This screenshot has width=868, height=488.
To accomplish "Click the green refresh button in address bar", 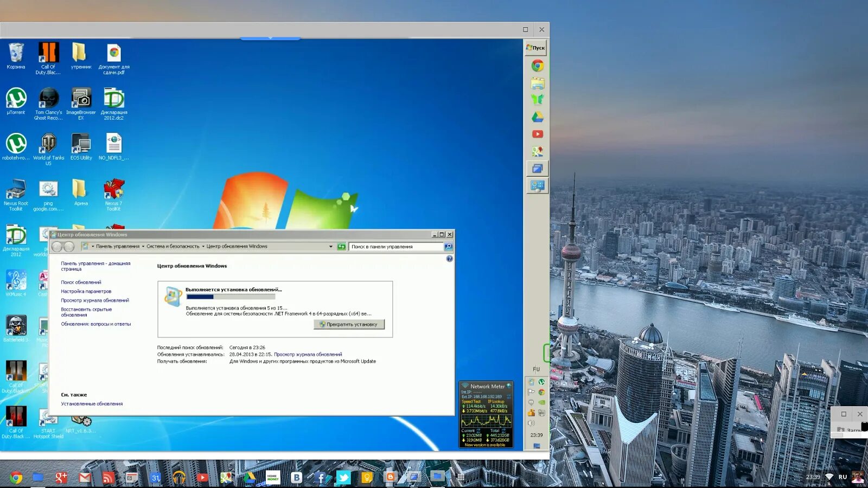I will click(341, 247).
